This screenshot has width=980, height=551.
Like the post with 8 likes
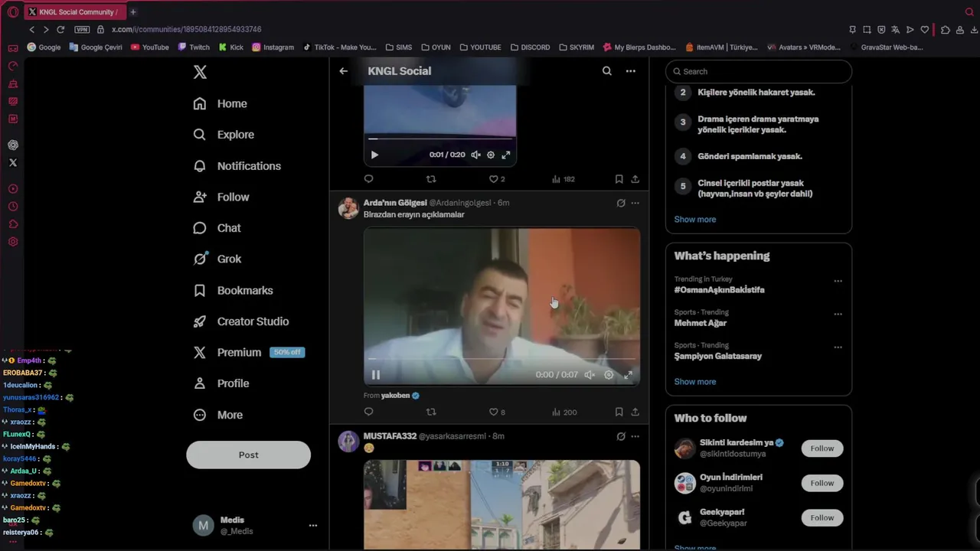click(x=497, y=412)
